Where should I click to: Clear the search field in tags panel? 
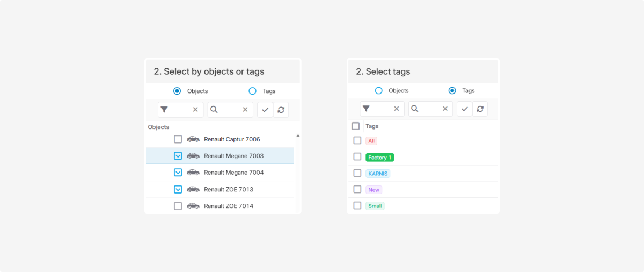click(x=445, y=109)
